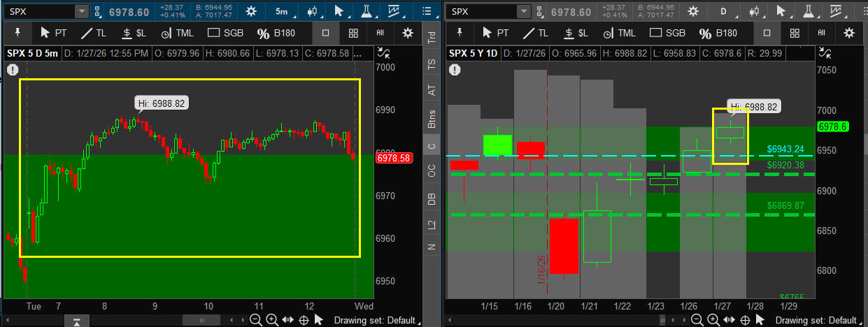Open the TS side tab
This screenshot has width=868, height=327.
(432, 64)
